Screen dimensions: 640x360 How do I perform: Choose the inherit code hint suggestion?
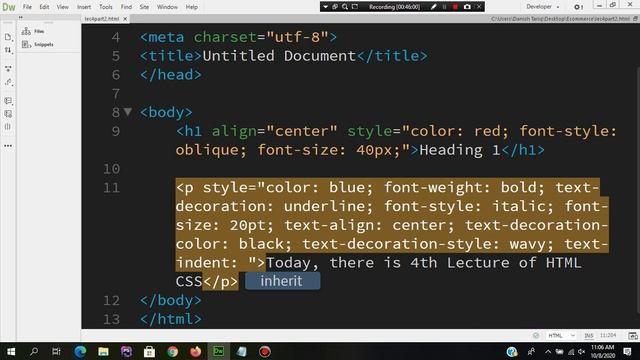(x=282, y=281)
